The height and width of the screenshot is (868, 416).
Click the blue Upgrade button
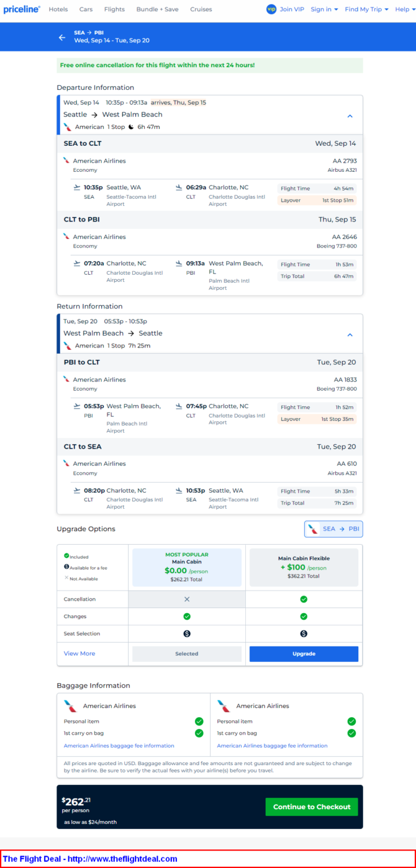[304, 654]
